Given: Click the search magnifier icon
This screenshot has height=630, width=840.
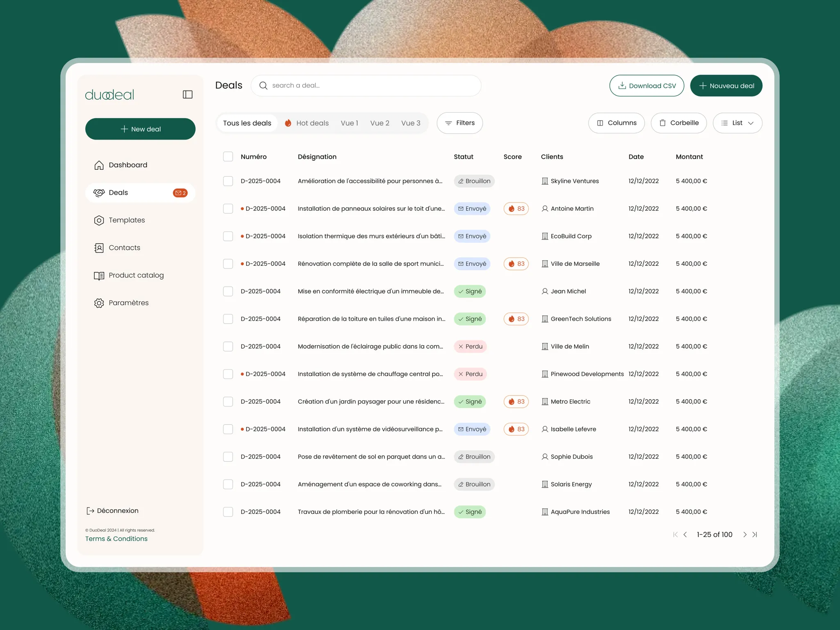Looking at the screenshot, I should 263,85.
